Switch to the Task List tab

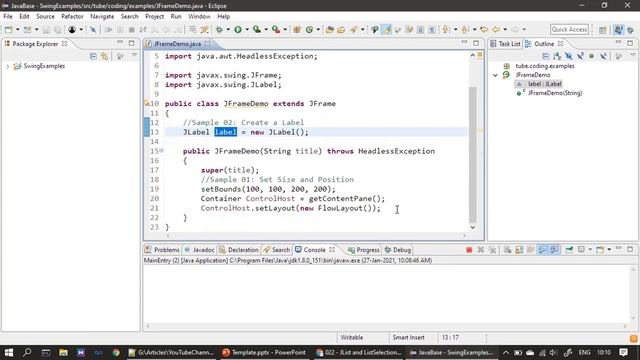coord(505,44)
